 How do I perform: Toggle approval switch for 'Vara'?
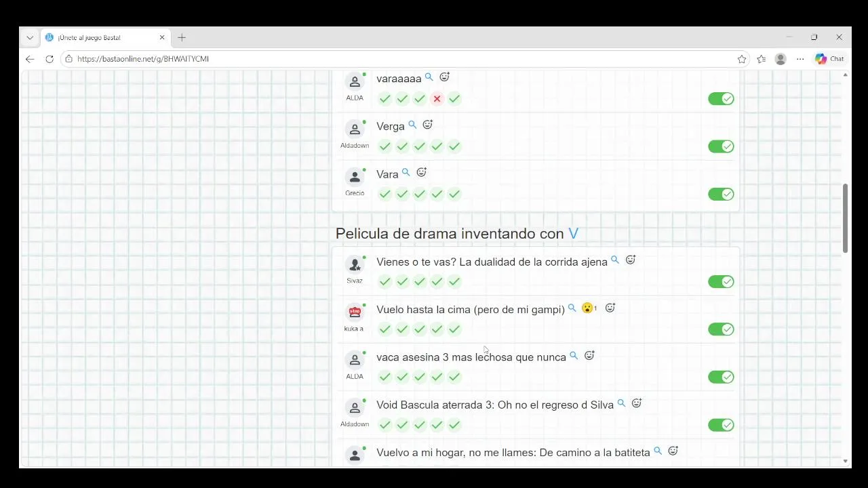(x=721, y=195)
